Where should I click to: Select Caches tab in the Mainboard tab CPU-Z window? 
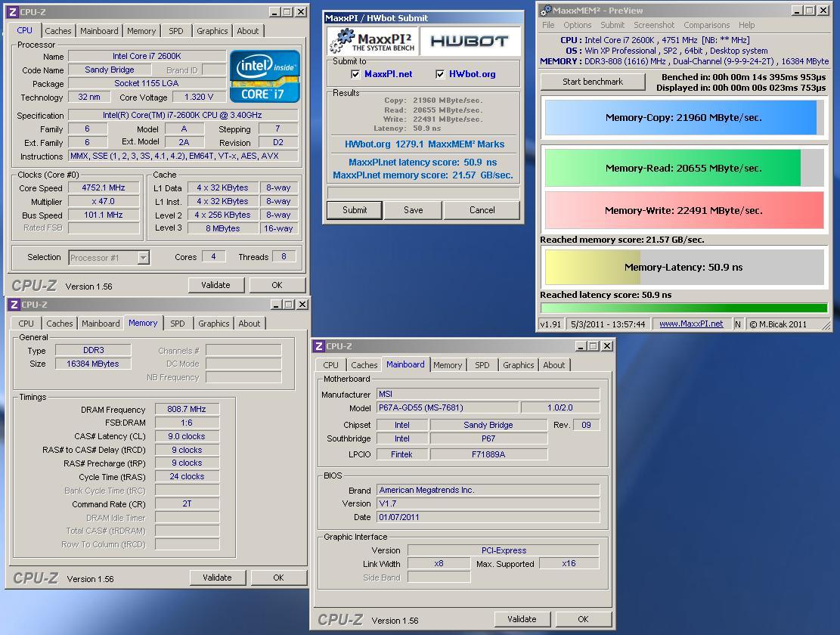364,365
